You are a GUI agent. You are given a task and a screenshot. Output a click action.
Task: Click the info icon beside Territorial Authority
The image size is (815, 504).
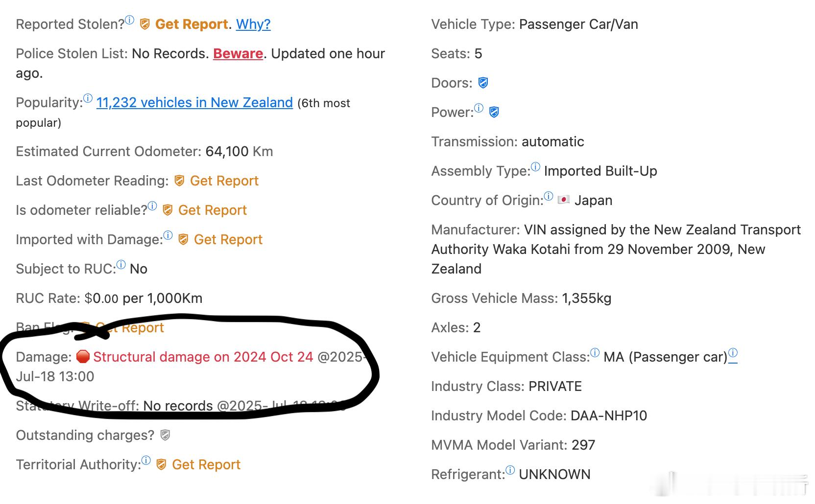146,460
